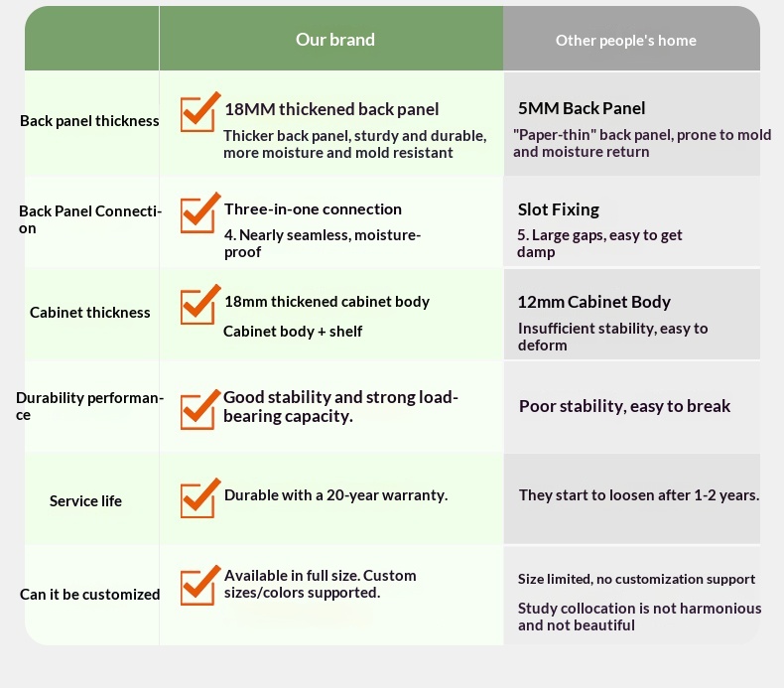The height and width of the screenshot is (688, 784).
Task: Click the checkmark next to Three-in-one connection
Action: [x=199, y=212]
